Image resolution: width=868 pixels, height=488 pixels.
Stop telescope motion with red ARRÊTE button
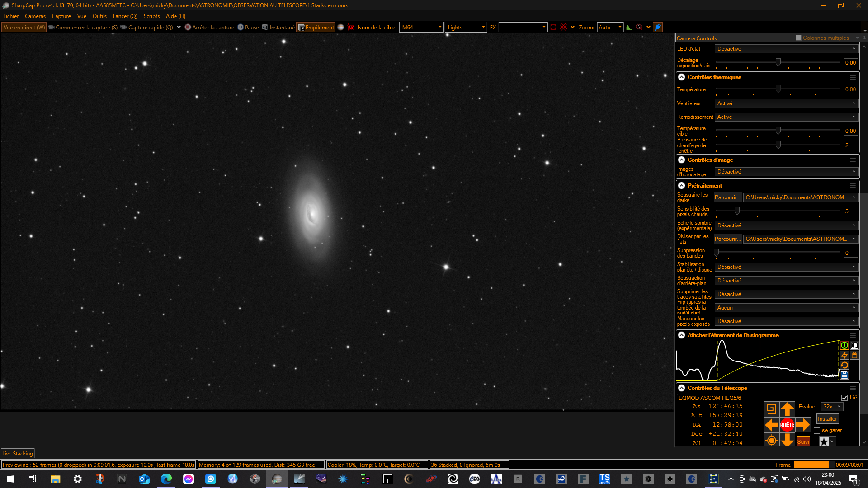(x=787, y=425)
